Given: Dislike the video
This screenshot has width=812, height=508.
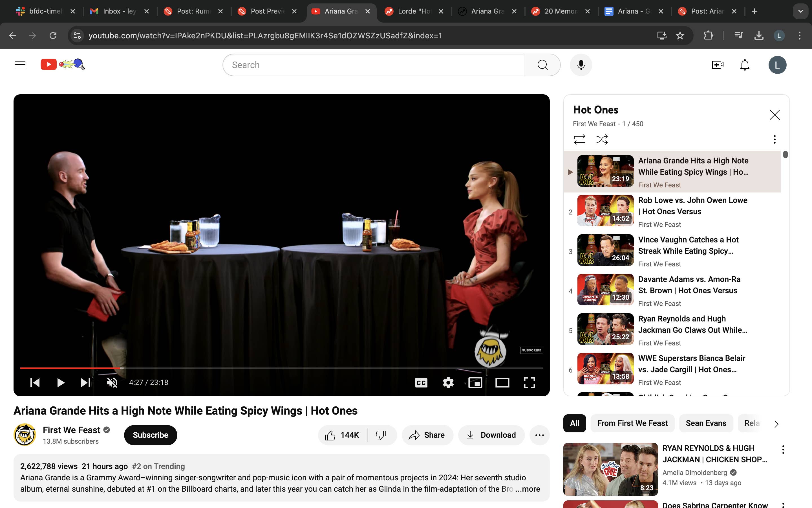Looking at the screenshot, I should (x=381, y=435).
